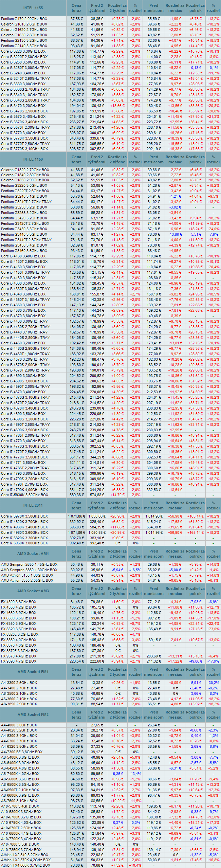Select the A8-7600 3,1GHz BOX row name
The height and width of the screenshot is (868, 221).
click(x=19, y=801)
